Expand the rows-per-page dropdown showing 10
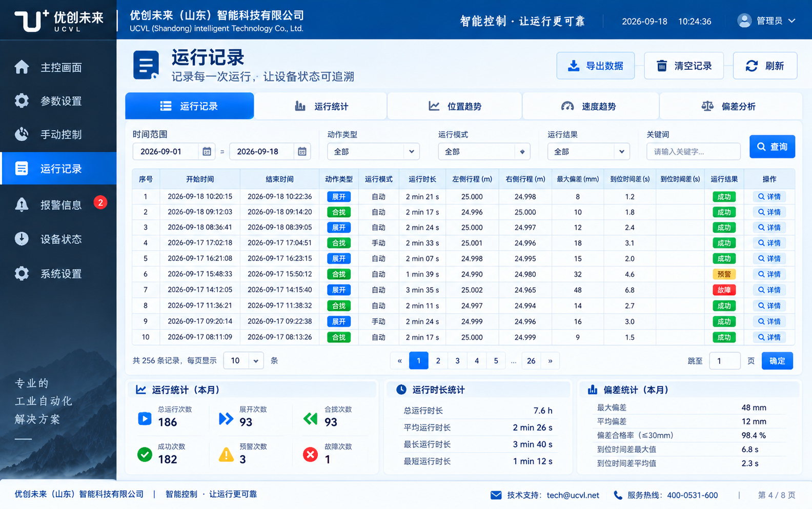Viewport: 812px width, 509px height. [243, 361]
